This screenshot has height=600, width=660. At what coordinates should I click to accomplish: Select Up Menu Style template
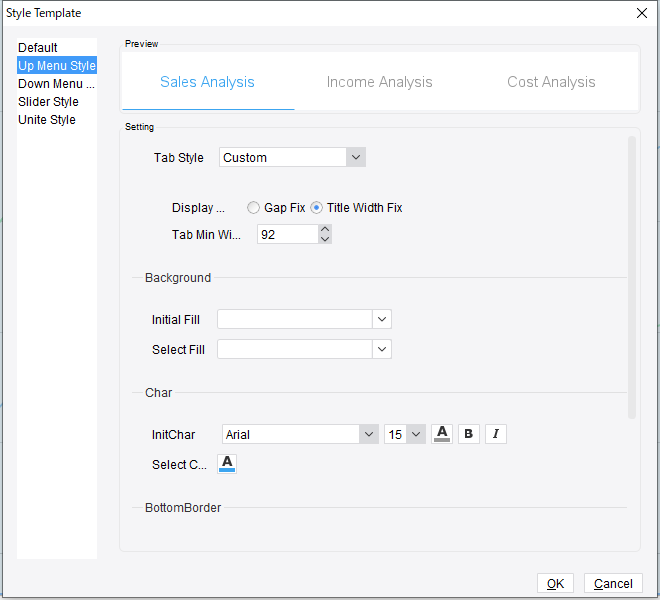point(57,65)
